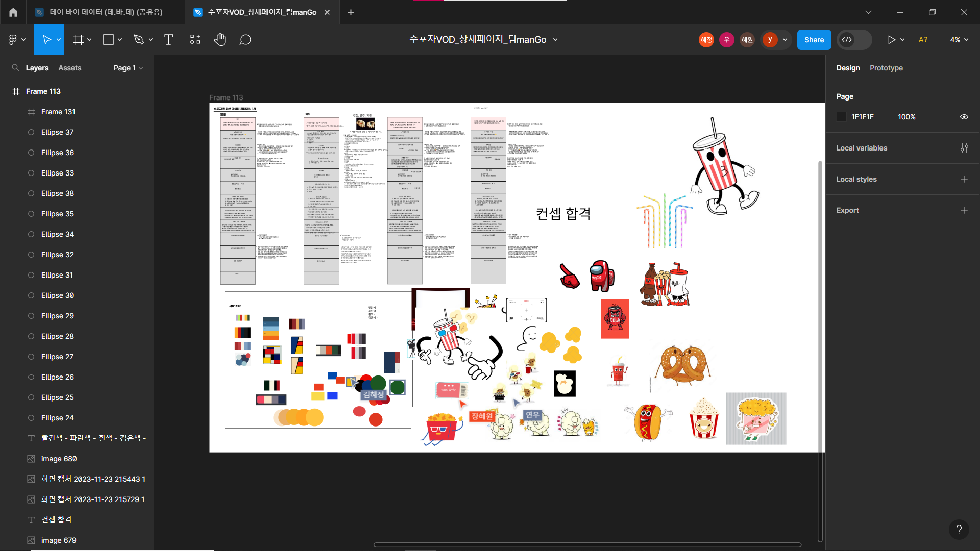Viewport: 980px width, 551px height.
Task: Select the Ellipse 37 layer
Action: point(57,132)
